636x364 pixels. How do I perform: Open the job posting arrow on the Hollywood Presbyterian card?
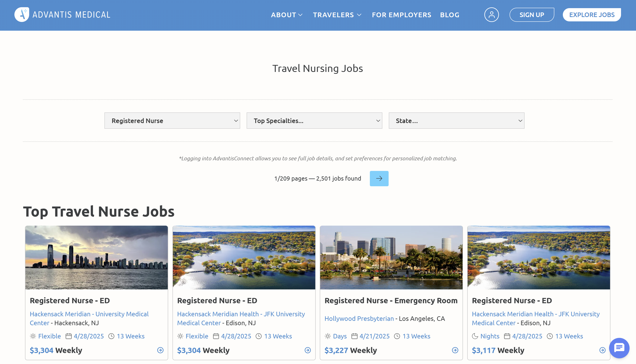point(455,350)
